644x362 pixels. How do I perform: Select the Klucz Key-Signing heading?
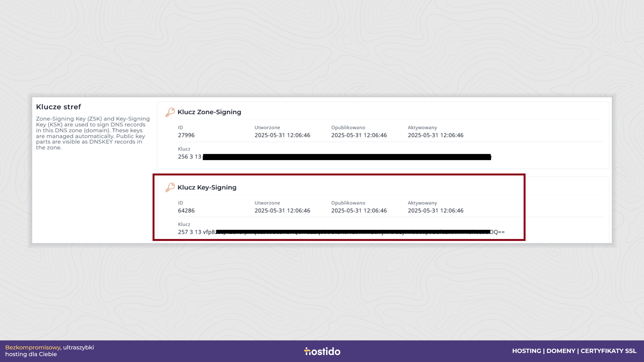[x=207, y=188]
